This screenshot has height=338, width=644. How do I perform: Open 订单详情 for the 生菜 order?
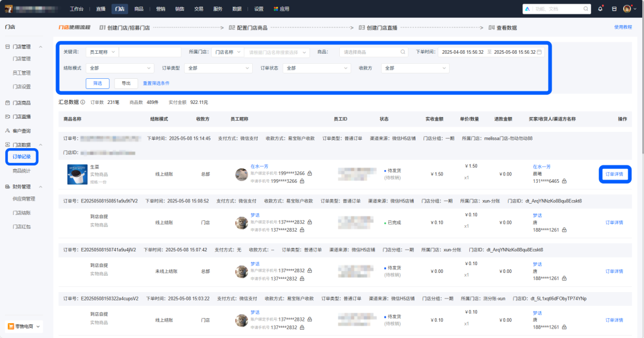(x=614, y=174)
